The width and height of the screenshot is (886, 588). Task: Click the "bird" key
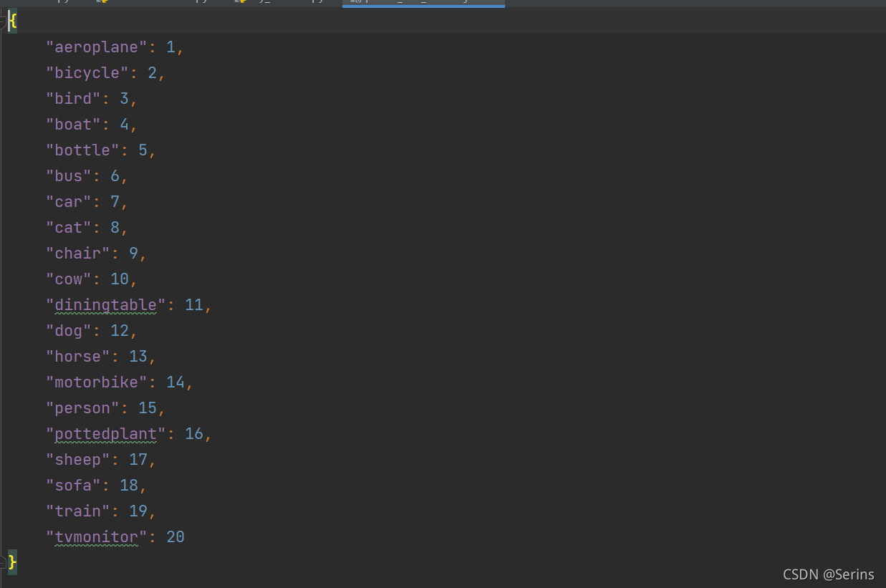(74, 99)
